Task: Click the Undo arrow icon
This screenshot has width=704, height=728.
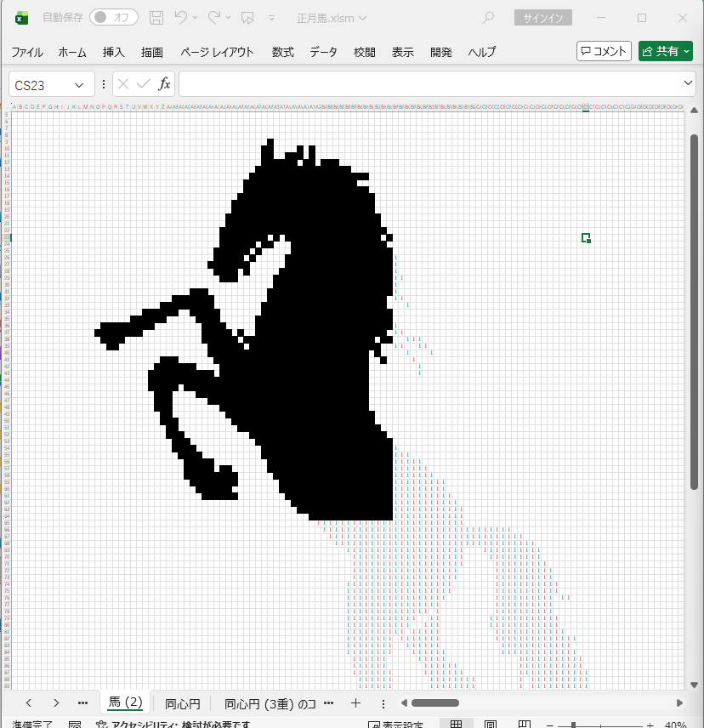Action: (180, 18)
